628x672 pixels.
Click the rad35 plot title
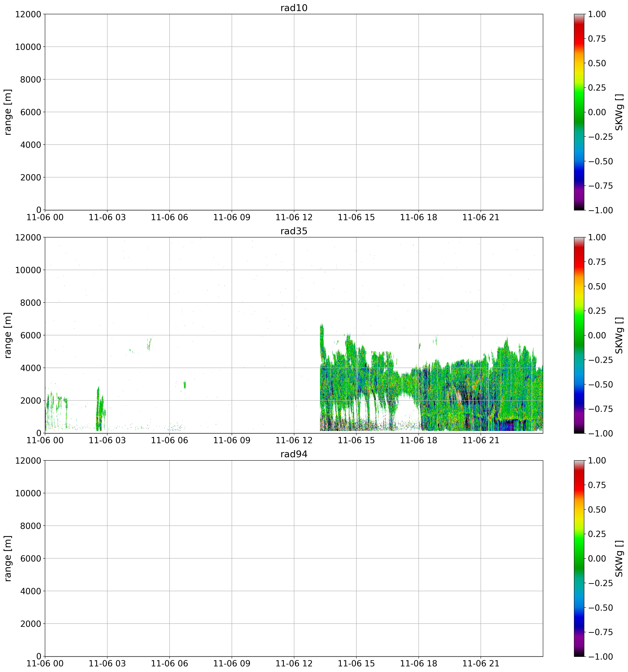(294, 231)
